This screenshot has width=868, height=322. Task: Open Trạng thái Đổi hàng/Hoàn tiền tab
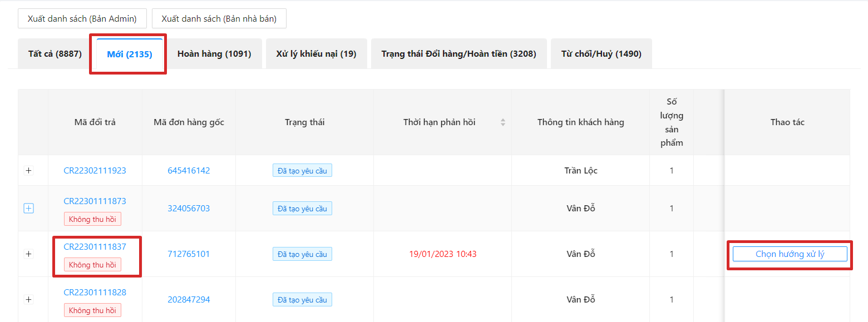(x=458, y=54)
